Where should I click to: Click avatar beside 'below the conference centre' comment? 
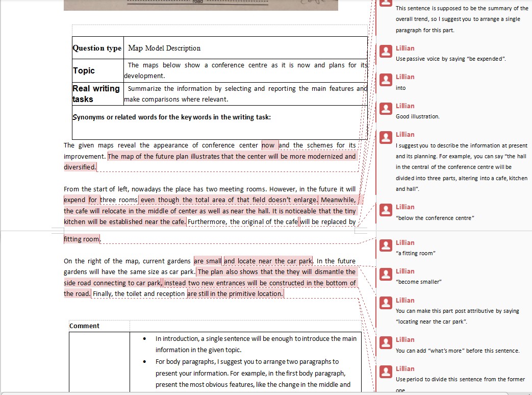386,210
